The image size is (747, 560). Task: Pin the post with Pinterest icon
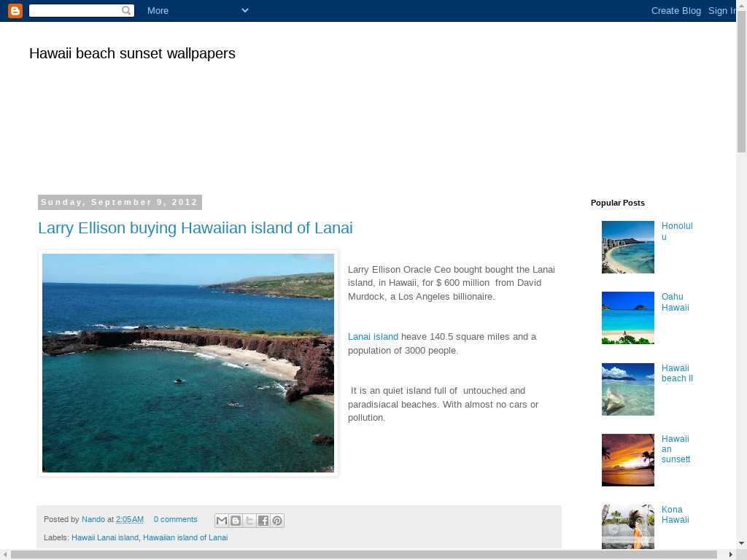pos(277,521)
